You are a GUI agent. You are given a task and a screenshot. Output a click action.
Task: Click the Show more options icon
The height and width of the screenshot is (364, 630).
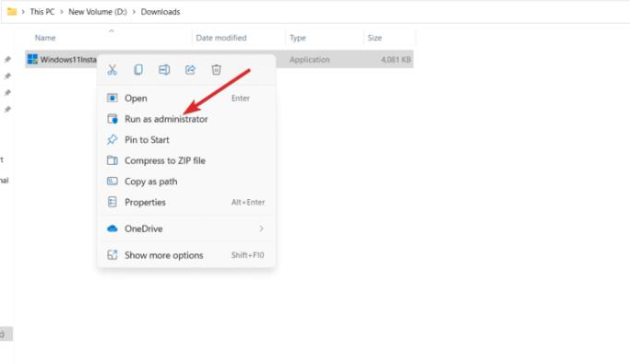point(113,255)
